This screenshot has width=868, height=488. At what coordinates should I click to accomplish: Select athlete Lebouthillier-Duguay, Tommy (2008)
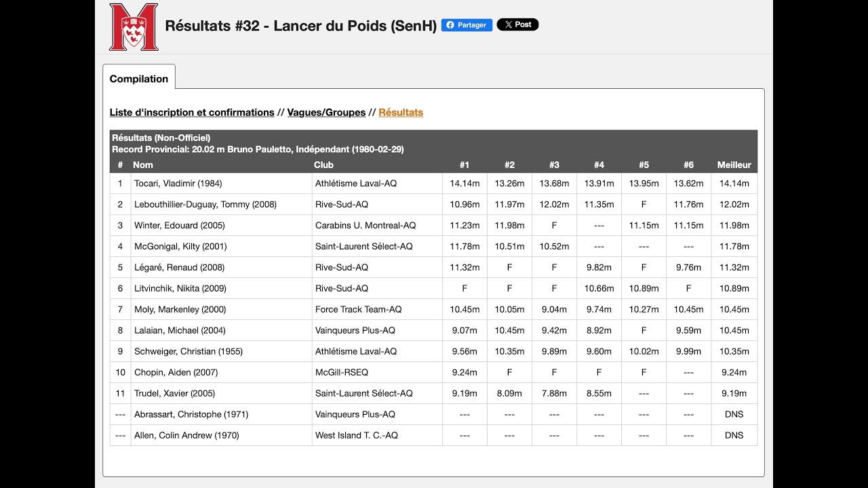(205, 205)
